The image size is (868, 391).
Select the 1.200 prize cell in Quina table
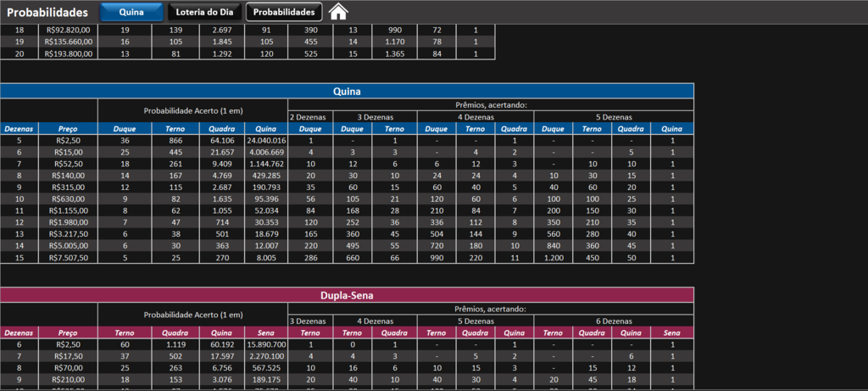[554, 258]
